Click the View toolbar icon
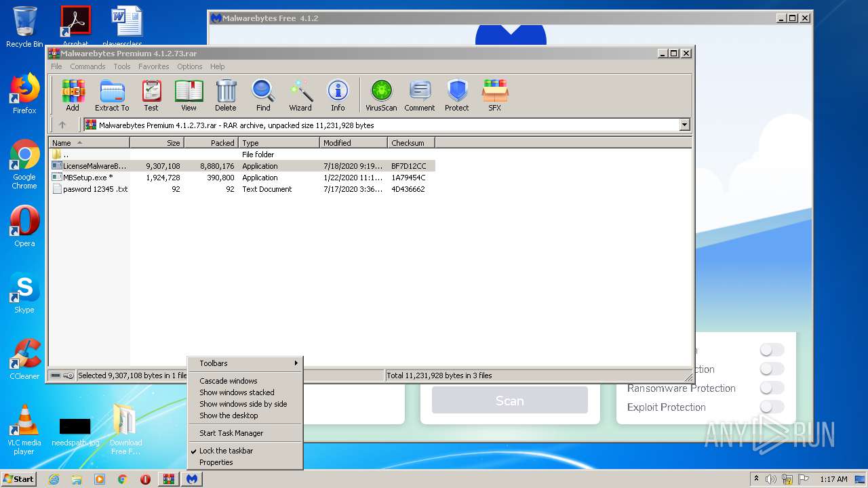Viewport: 868px width, 488px height. point(189,96)
